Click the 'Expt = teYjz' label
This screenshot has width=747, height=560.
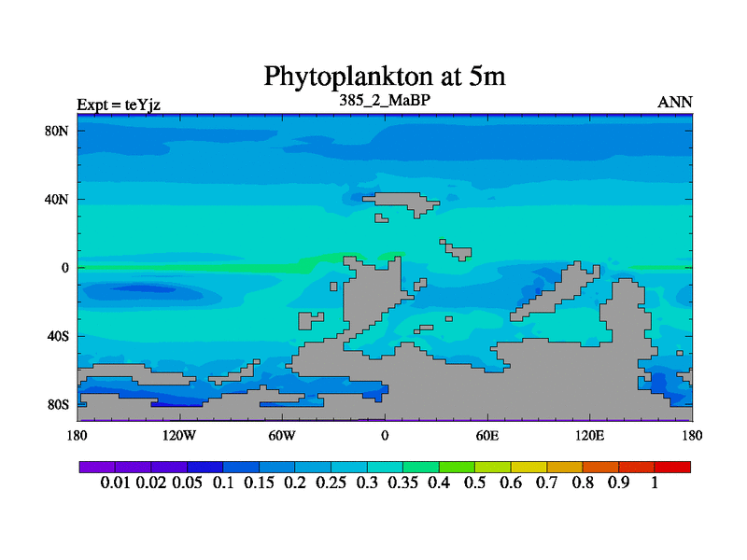point(119,105)
